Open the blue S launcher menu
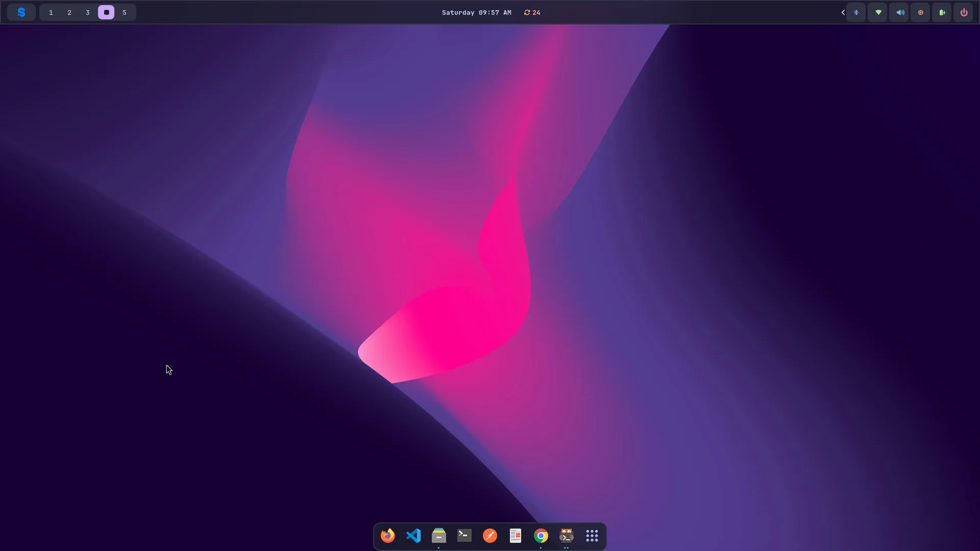The image size is (980, 551). coord(21,12)
